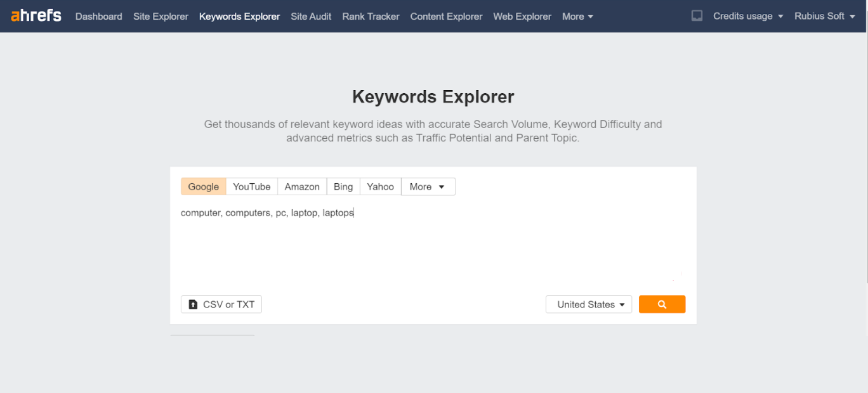Click the orange search magnifier button

pos(662,304)
